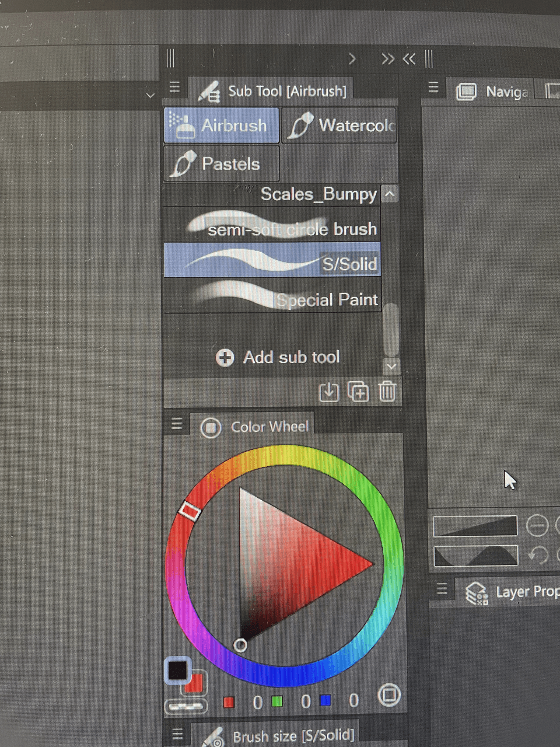Click the Navigator zoom slider
560x747 pixels.
[x=475, y=526]
